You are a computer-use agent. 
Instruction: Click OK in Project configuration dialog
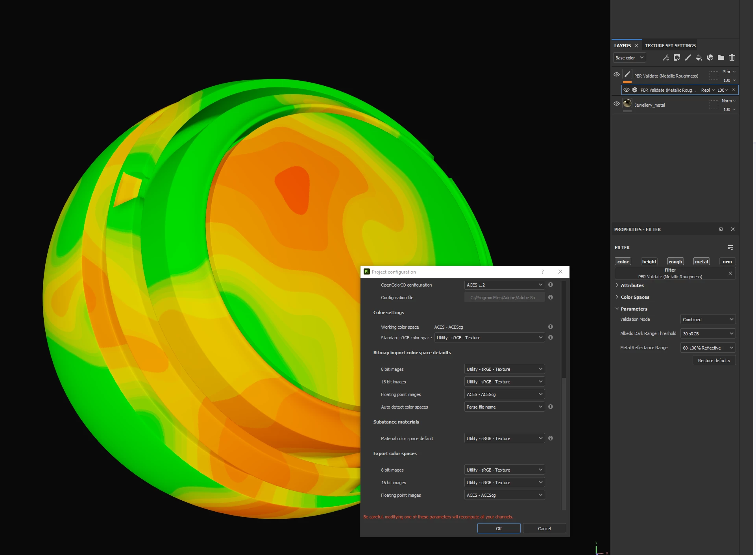499,529
